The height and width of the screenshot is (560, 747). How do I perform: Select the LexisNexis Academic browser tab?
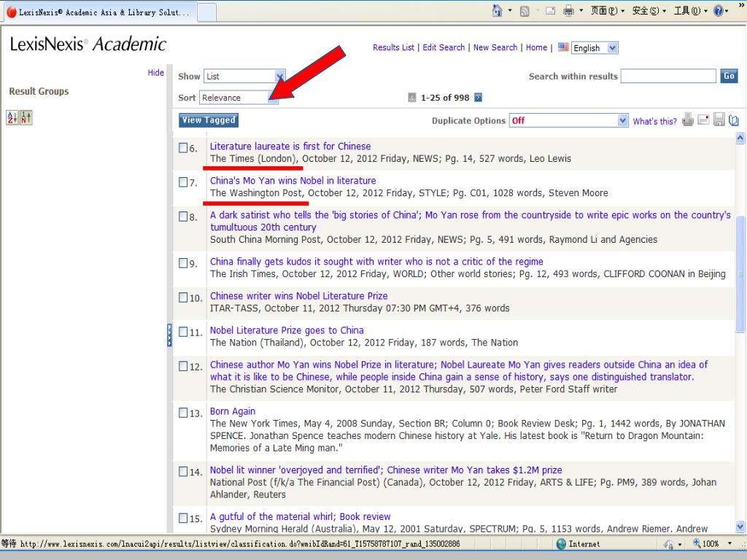tap(100, 12)
